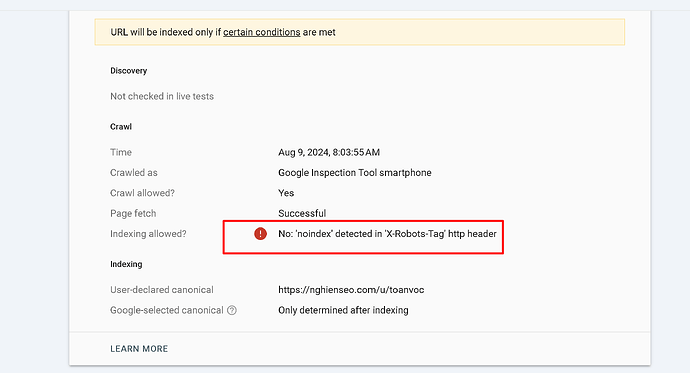Click the 'Google-selected canonical' label

click(167, 310)
